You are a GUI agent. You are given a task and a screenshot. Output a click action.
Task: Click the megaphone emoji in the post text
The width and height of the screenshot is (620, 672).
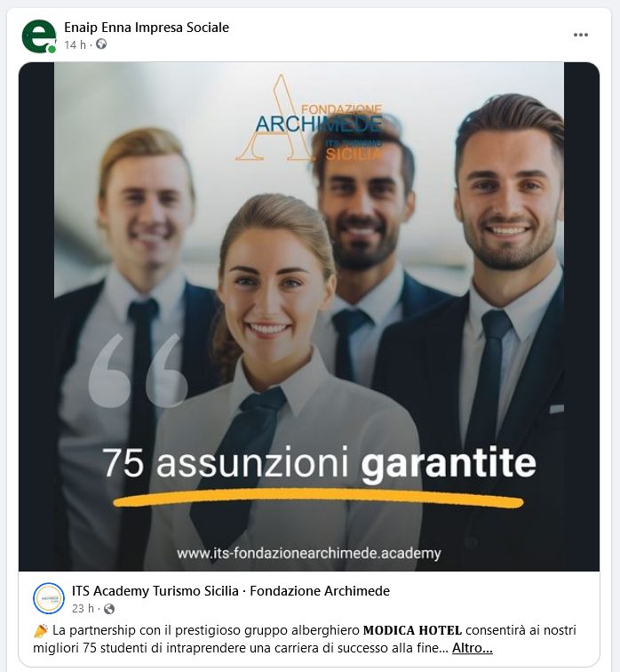coord(41,631)
